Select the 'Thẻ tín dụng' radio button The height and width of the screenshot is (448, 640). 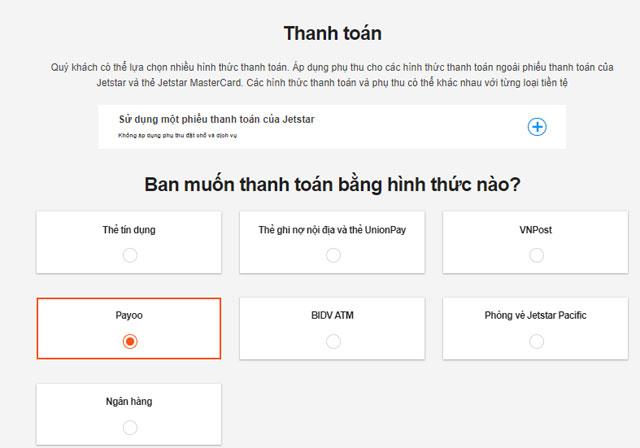[x=129, y=255]
